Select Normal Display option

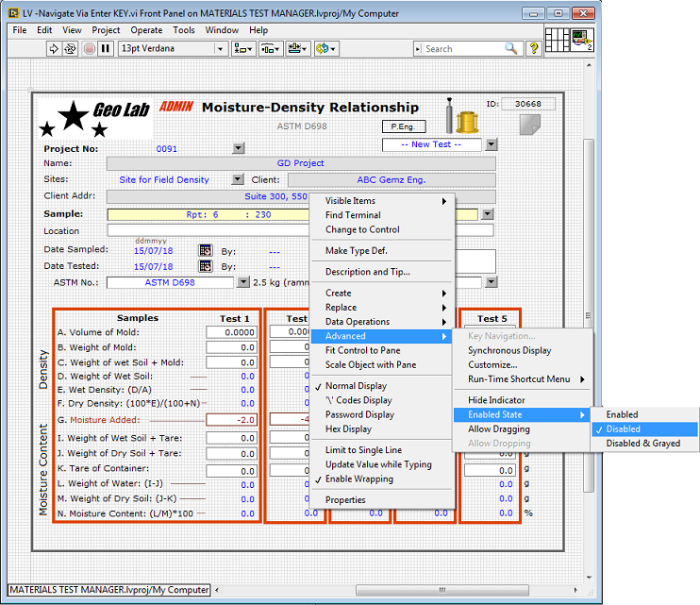click(x=356, y=386)
